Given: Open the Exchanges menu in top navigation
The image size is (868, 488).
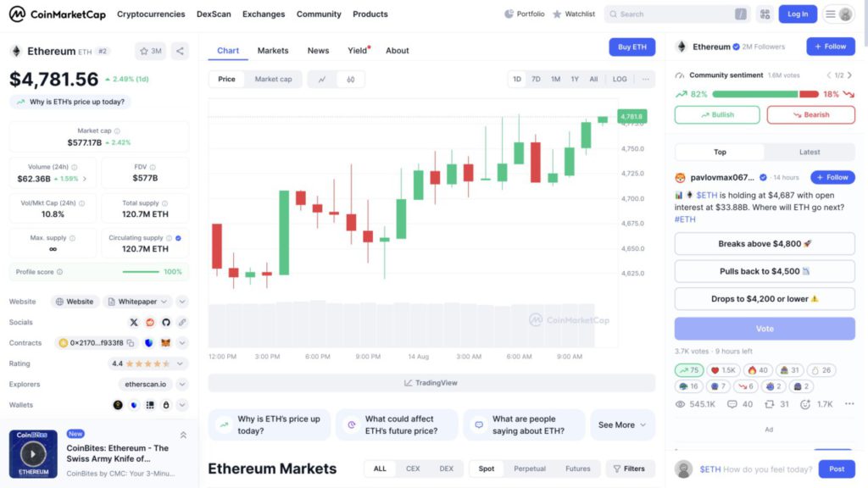Looking at the screenshot, I should pos(264,14).
